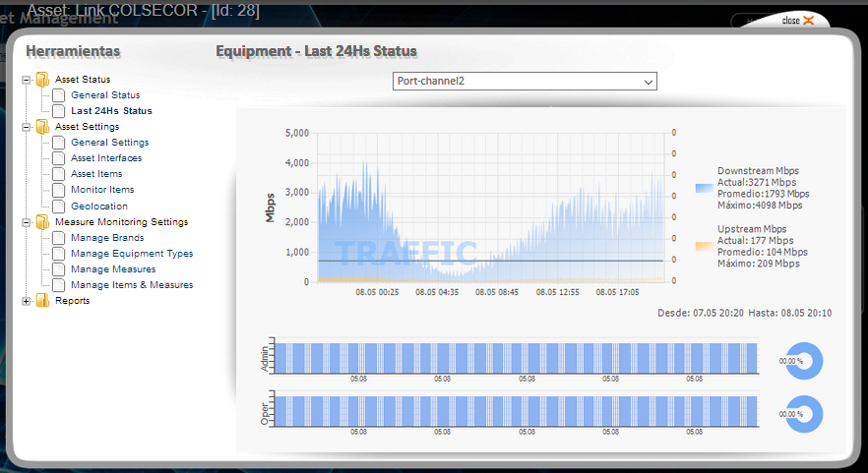Image resolution: width=868 pixels, height=473 pixels.
Task: Collapse the Asset Status tree node
Action: [x=27, y=80]
